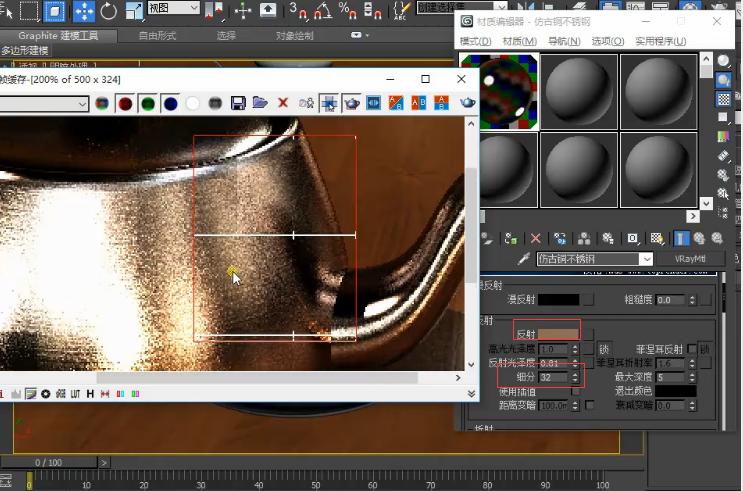Select the Move transform tool

coord(83,11)
